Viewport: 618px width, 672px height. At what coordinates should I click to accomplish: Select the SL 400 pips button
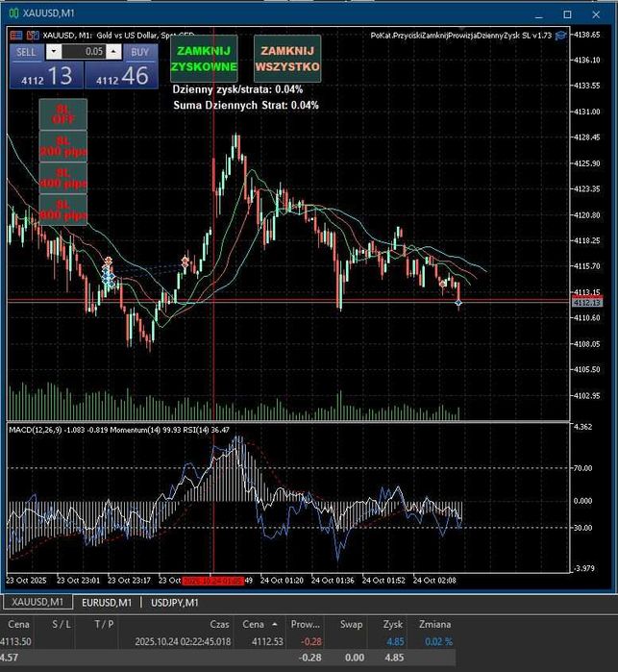[x=63, y=178]
